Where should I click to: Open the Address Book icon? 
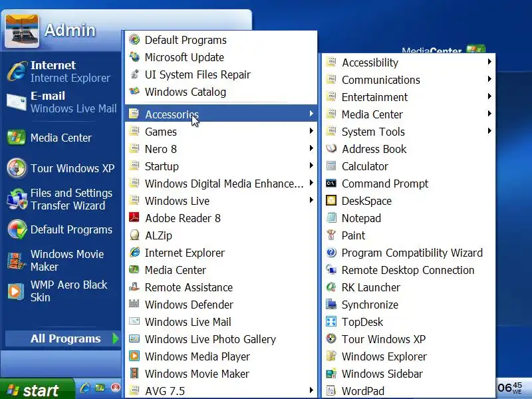(x=331, y=148)
